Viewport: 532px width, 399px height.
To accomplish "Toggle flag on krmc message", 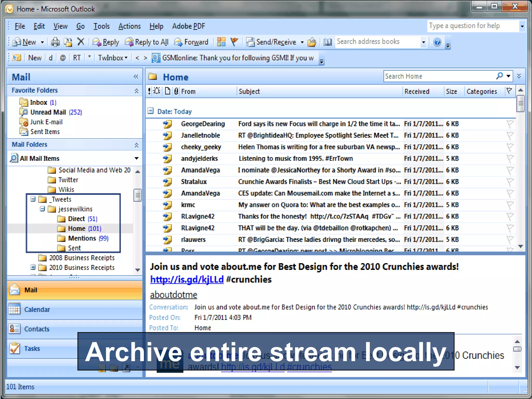I will (510, 205).
